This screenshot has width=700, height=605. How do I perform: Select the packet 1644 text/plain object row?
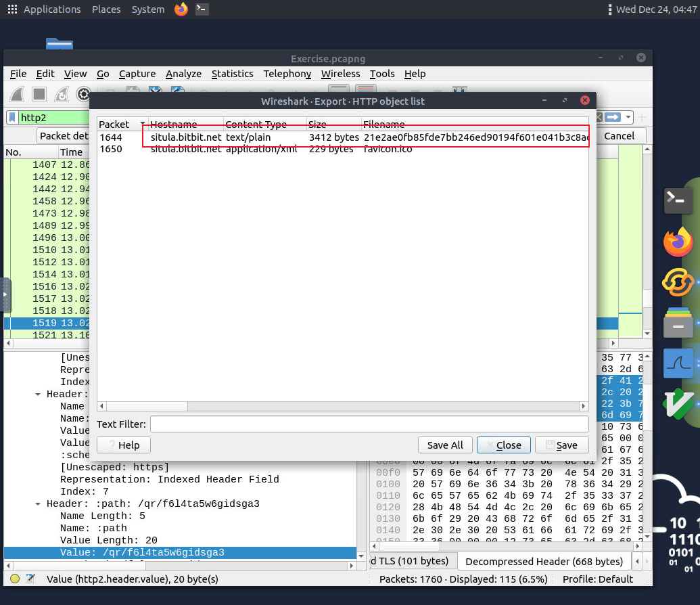(x=343, y=137)
